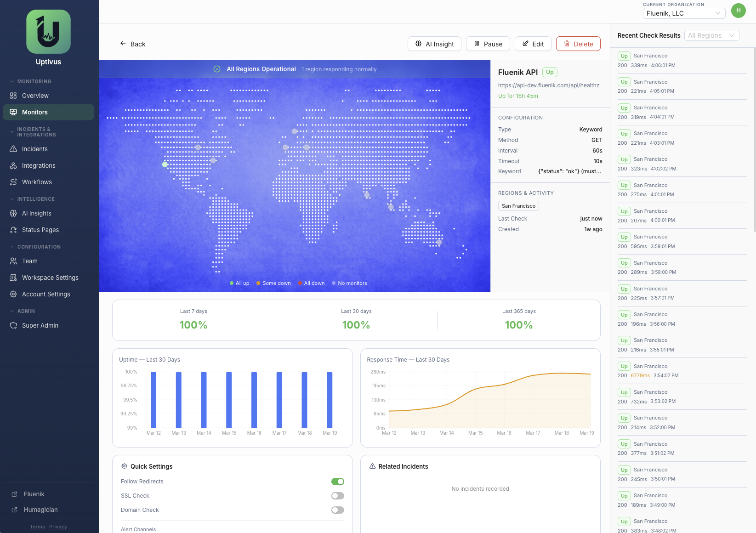Go to Status Pages in sidebar

40,230
